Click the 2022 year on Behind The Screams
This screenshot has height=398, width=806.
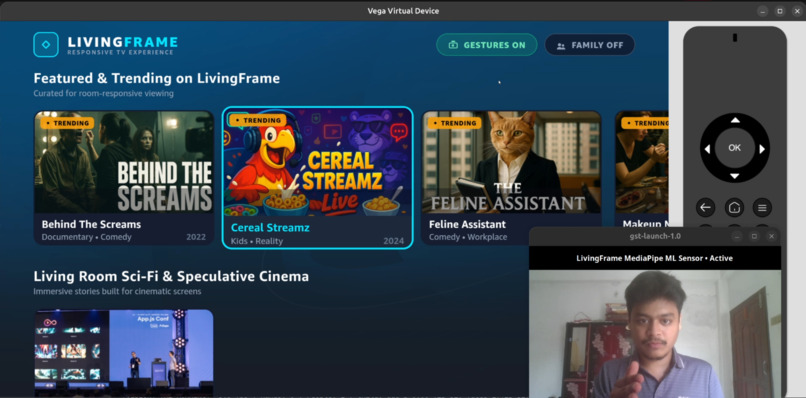coord(196,237)
